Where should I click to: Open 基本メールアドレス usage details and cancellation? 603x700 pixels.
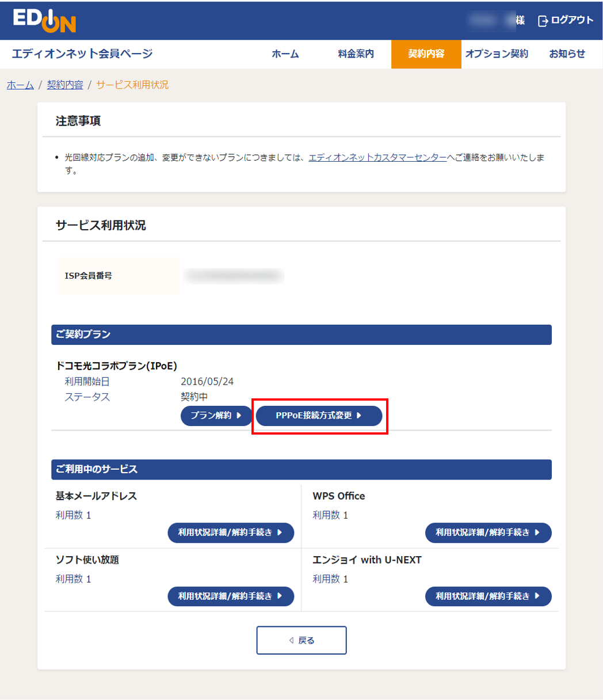coord(231,532)
